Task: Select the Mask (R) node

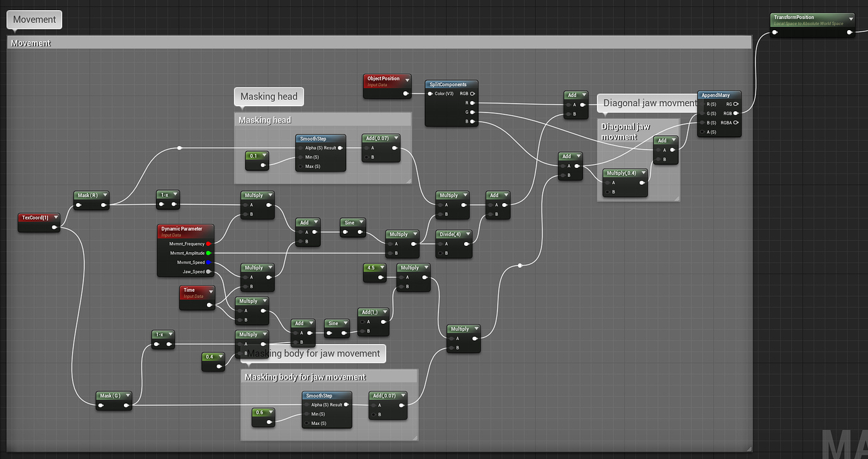Action: [88, 195]
